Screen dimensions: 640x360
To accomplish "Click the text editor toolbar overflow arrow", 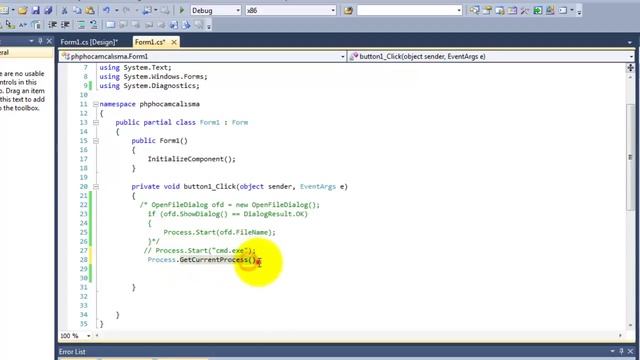I will click(x=209, y=27).
